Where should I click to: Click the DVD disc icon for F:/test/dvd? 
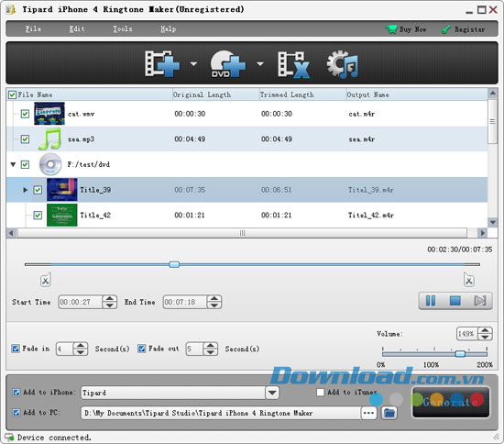point(50,164)
